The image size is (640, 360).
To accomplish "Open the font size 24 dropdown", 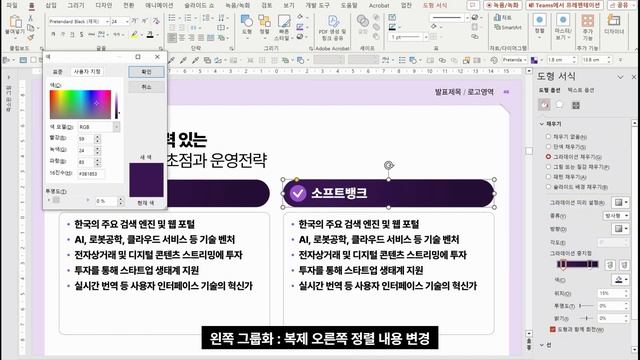I will tap(127, 21).
